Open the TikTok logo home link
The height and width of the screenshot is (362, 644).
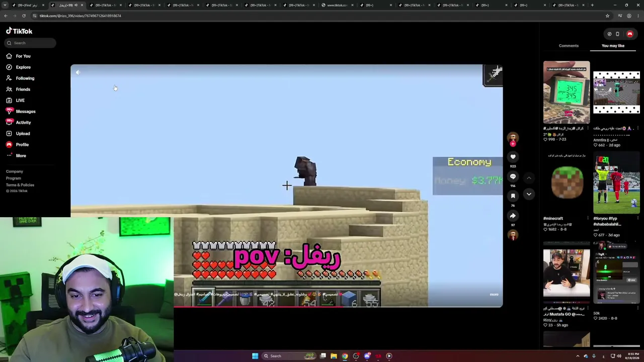click(x=19, y=31)
